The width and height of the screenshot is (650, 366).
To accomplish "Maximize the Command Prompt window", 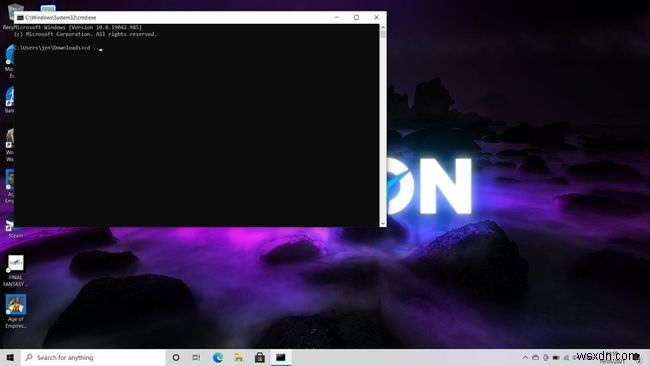I will click(356, 17).
